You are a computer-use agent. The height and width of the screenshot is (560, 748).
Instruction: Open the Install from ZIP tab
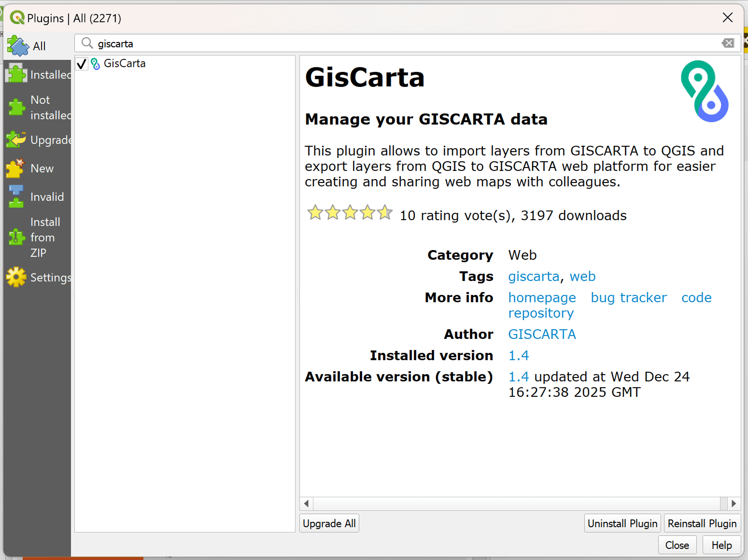(37, 237)
